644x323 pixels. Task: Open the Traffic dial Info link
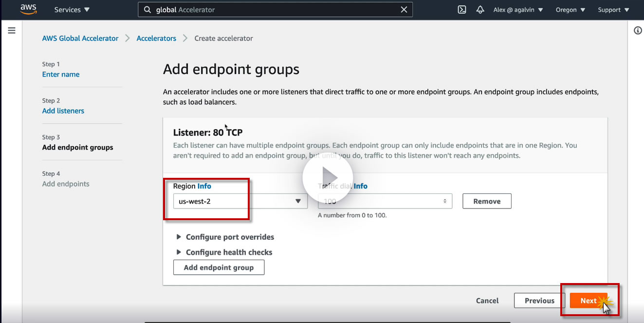point(361,186)
